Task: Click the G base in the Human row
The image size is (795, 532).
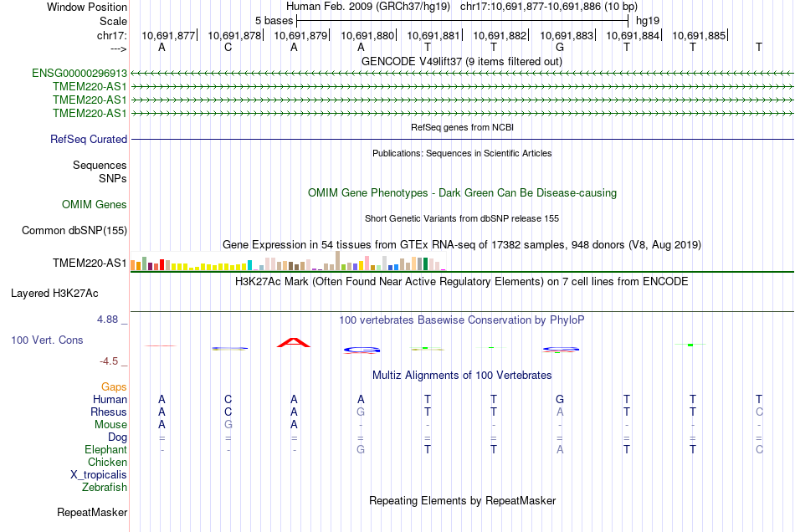Action: pos(560,399)
